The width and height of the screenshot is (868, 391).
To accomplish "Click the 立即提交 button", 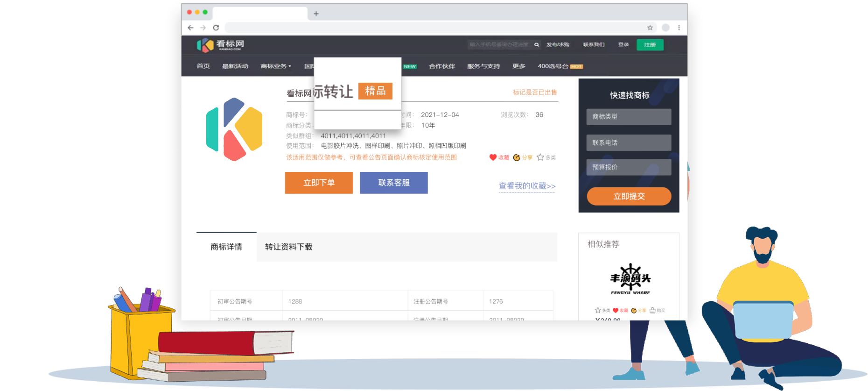I will point(629,196).
